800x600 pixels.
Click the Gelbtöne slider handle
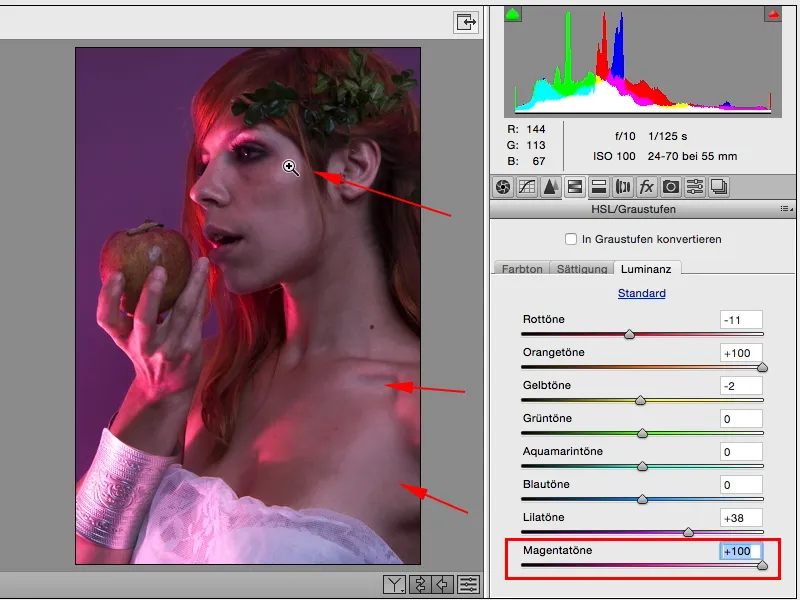pyautogui.click(x=640, y=401)
